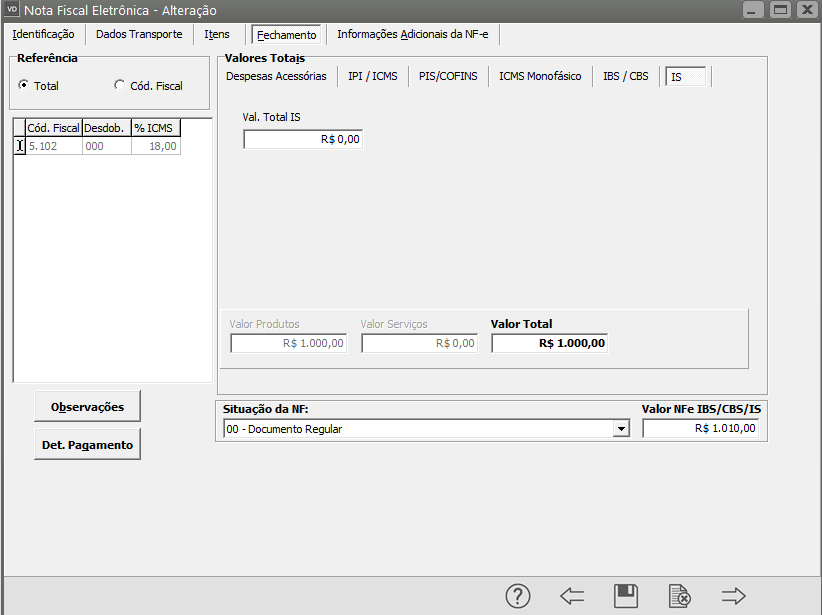The width and height of the screenshot is (822, 615).
Task: Expand the Situação da NF dropdown
Action: click(621, 429)
